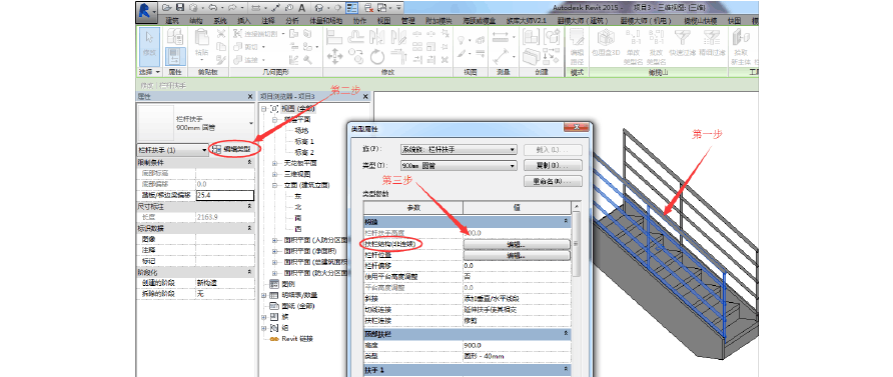Screen dimensions: 893x377
Task: Click the Open folder icon in quick access toolbar
Action: [x=167, y=8]
